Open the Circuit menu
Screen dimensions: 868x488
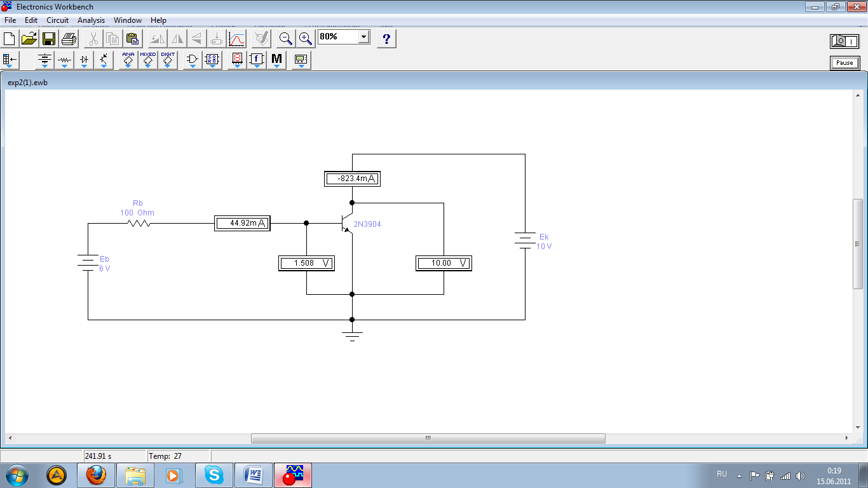(57, 20)
